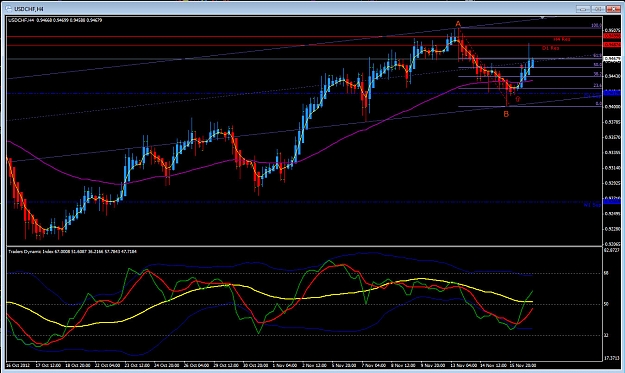Click the Fibonacci 38.2 level label
Viewport: 625px width, 373px height.
point(597,74)
